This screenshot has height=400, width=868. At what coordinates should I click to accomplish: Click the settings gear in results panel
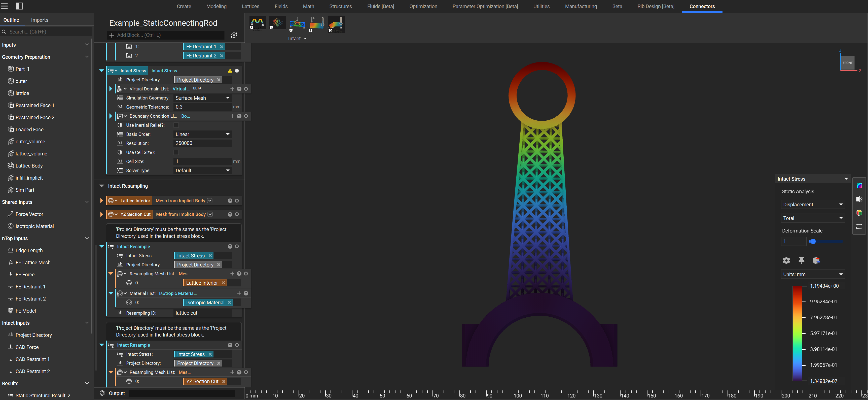coord(786,260)
